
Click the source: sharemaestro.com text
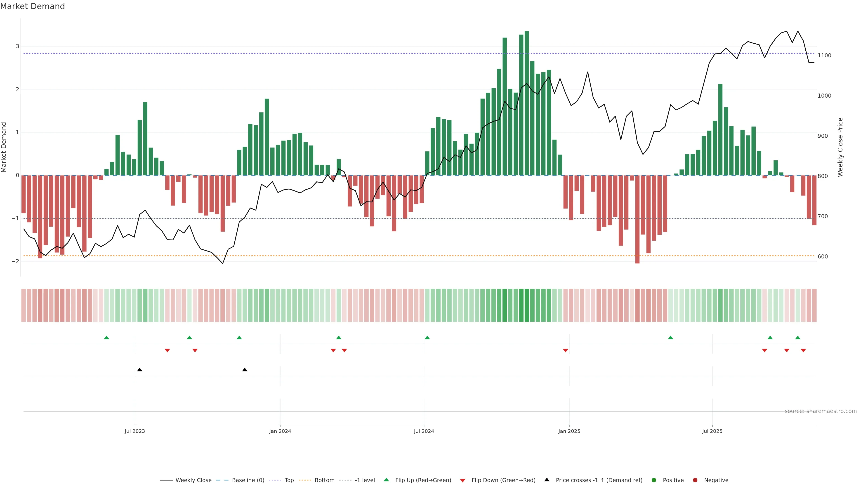pos(821,411)
